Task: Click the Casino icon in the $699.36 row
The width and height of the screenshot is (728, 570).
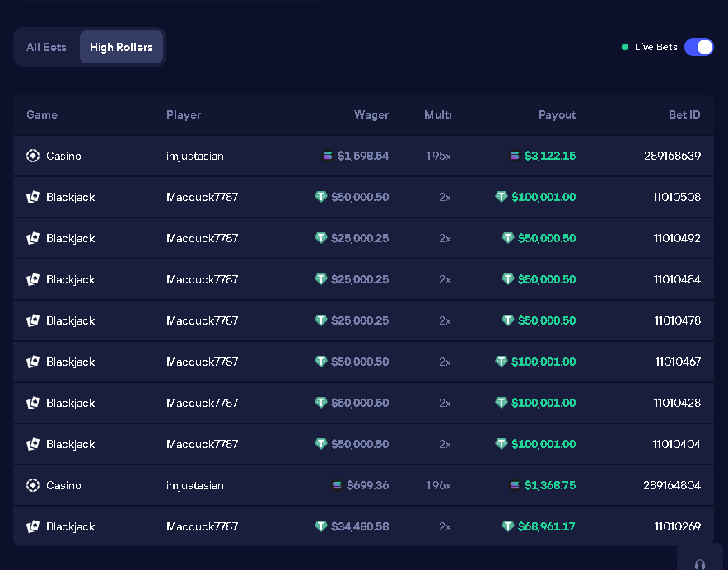Action: pos(33,485)
